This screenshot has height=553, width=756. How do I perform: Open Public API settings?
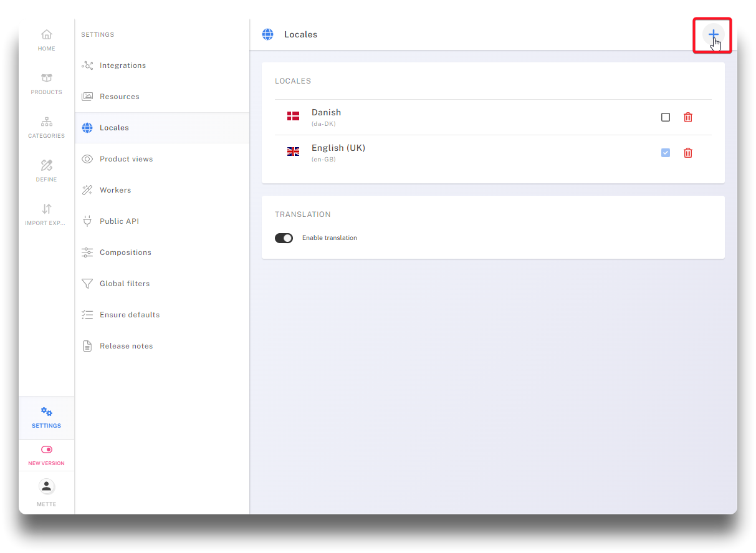click(x=119, y=221)
